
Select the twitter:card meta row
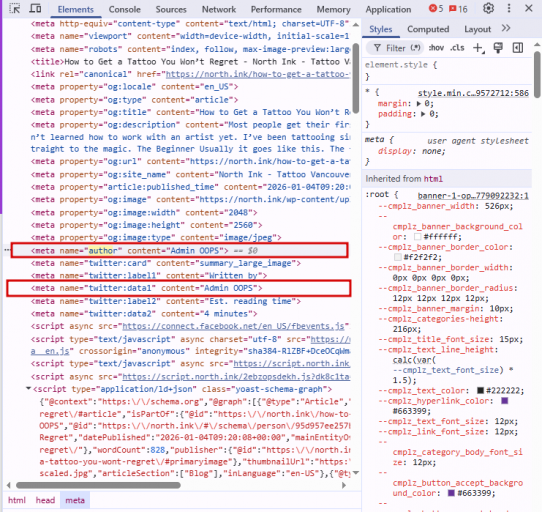166,263
